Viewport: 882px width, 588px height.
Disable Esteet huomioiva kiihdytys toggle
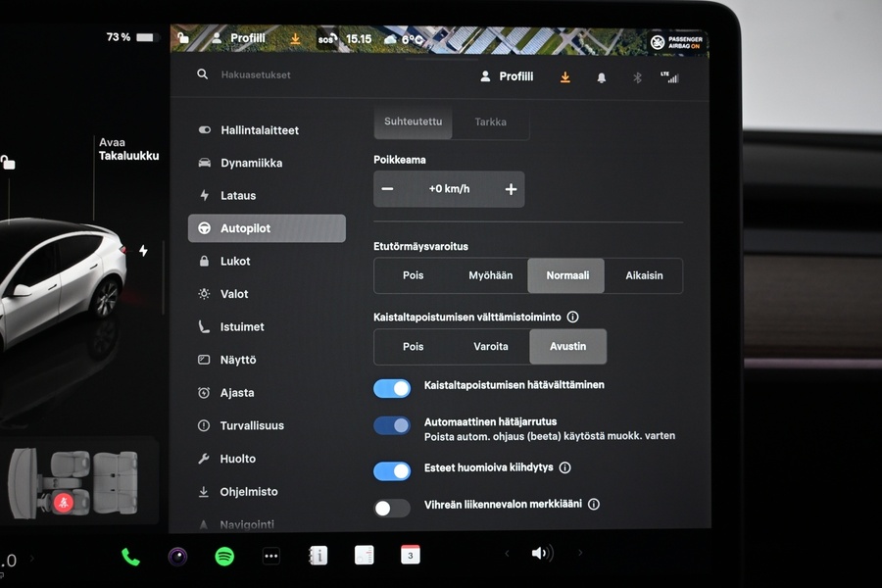coord(392,471)
